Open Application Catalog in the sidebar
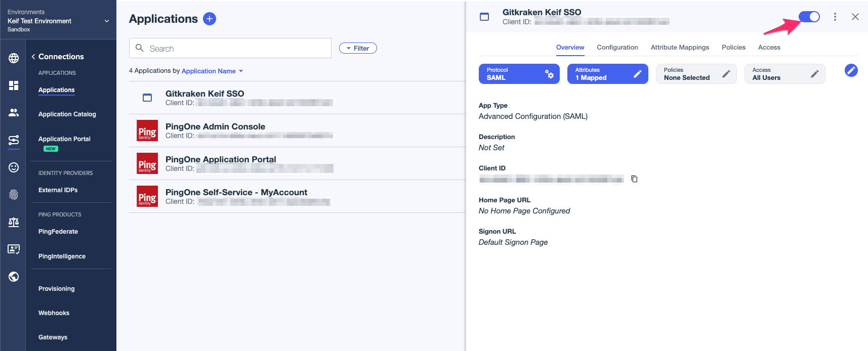The width and height of the screenshot is (868, 351). click(x=67, y=114)
